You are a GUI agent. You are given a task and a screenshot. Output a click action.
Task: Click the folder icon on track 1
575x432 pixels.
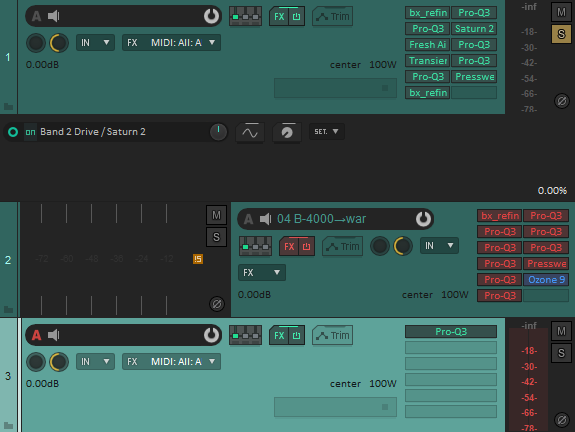(x=8, y=107)
